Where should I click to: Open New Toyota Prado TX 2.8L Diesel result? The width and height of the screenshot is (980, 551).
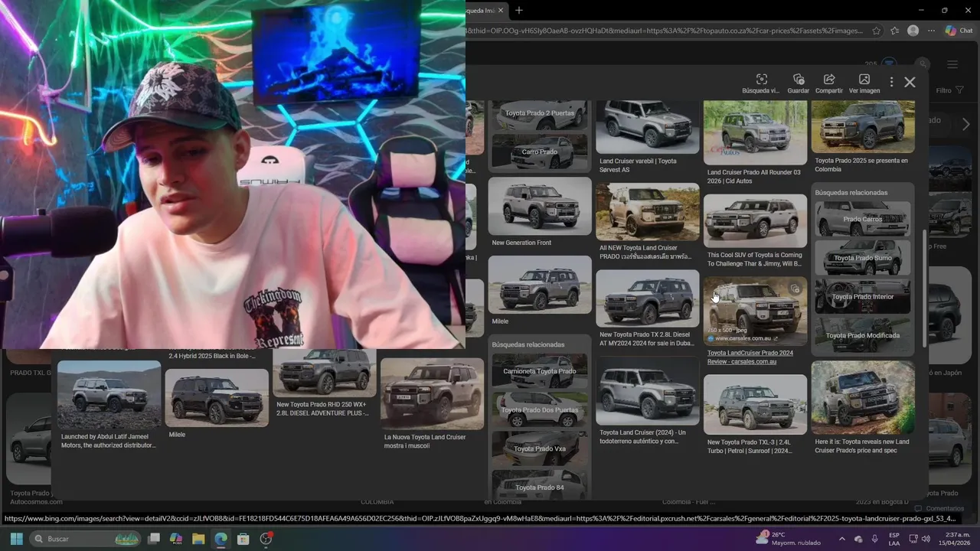click(648, 298)
